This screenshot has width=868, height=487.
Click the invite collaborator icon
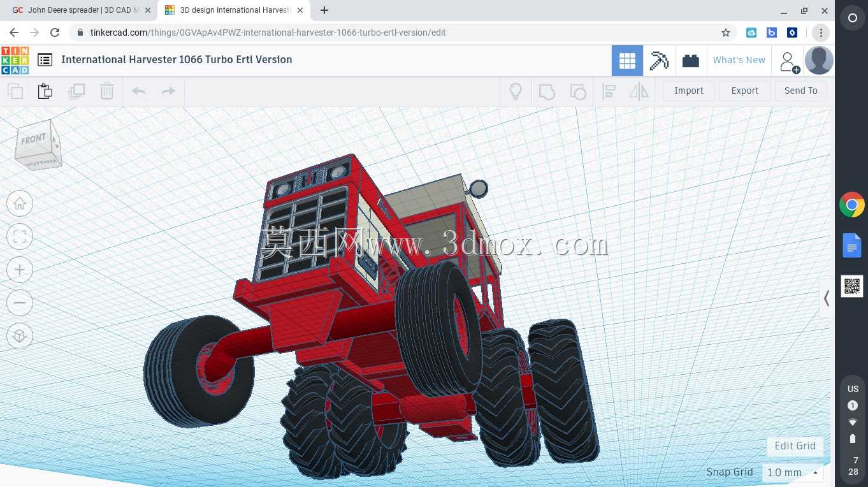tap(789, 62)
